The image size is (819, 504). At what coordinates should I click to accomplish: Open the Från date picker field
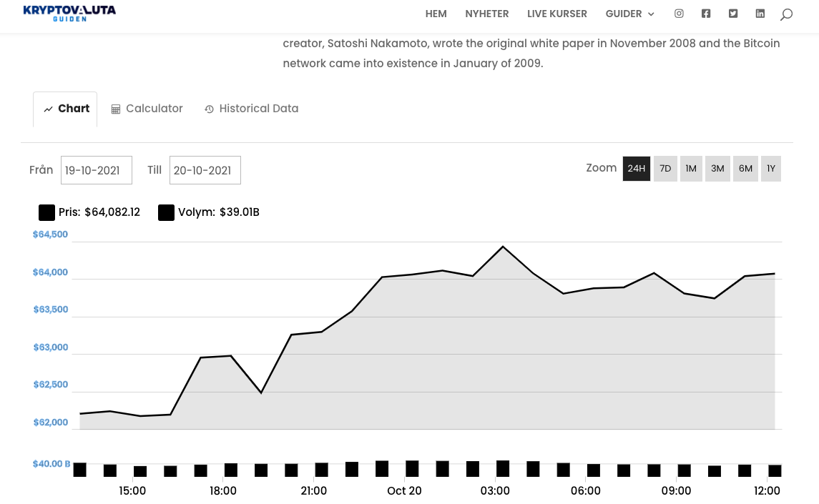tap(97, 170)
